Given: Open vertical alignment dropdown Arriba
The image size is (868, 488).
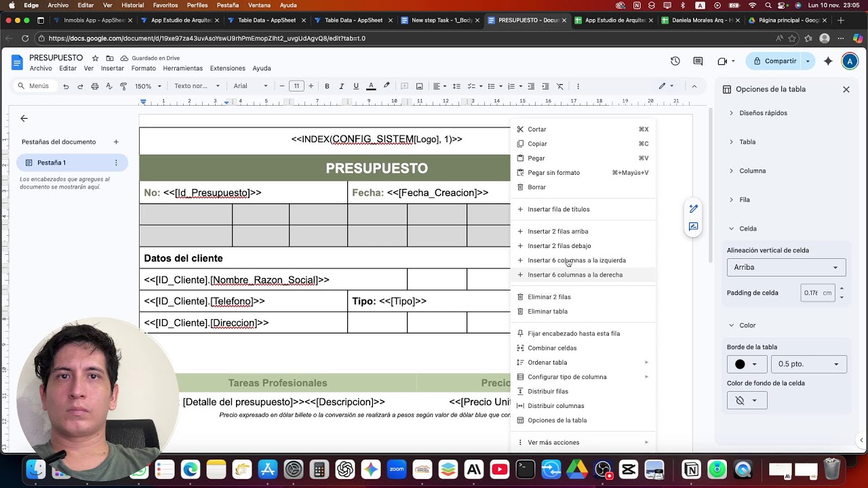Looking at the screenshot, I should (786, 267).
